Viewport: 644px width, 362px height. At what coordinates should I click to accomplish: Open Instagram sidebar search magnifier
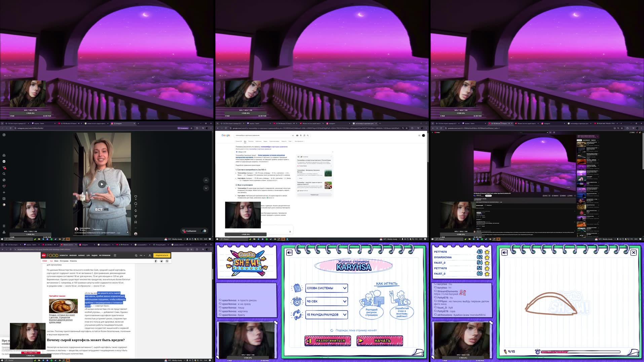coord(4,174)
